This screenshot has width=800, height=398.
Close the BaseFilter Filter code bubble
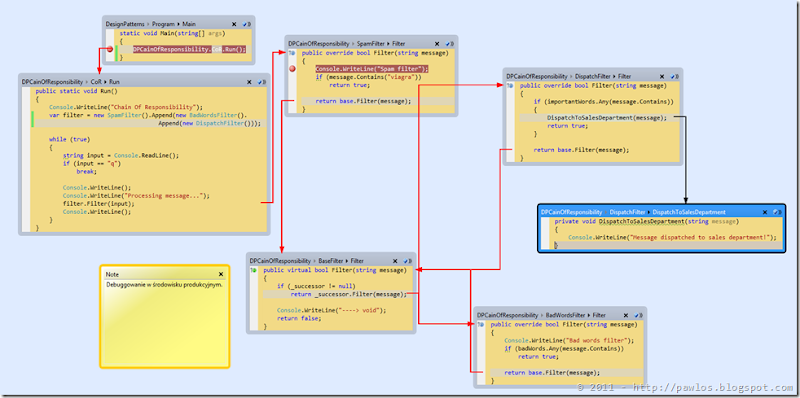tap(396, 261)
